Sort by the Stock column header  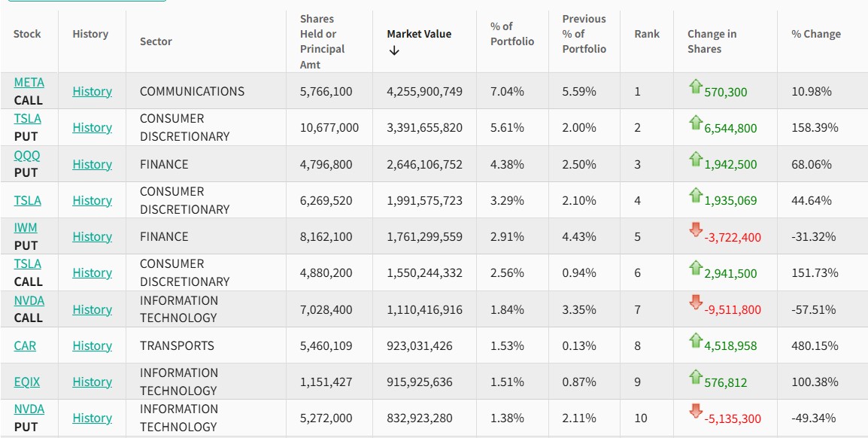pos(27,34)
